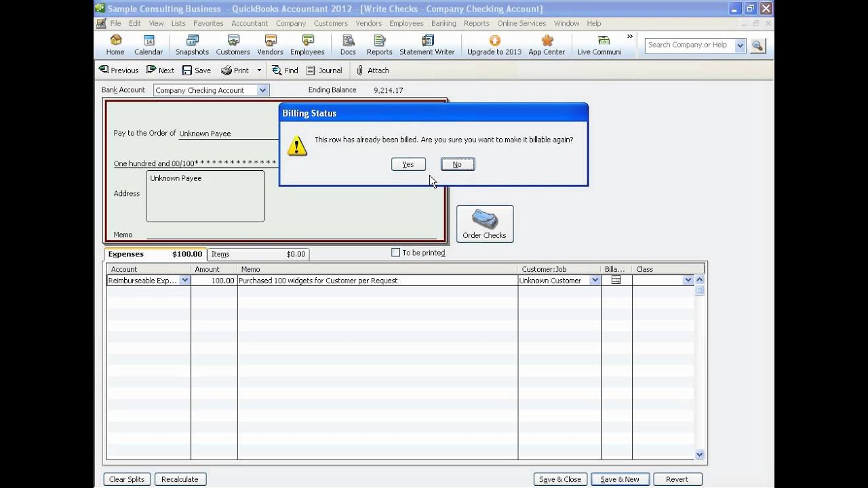The width and height of the screenshot is (868, 488).
Task: Click the Memo line on the check
Action: pos(292,235)
